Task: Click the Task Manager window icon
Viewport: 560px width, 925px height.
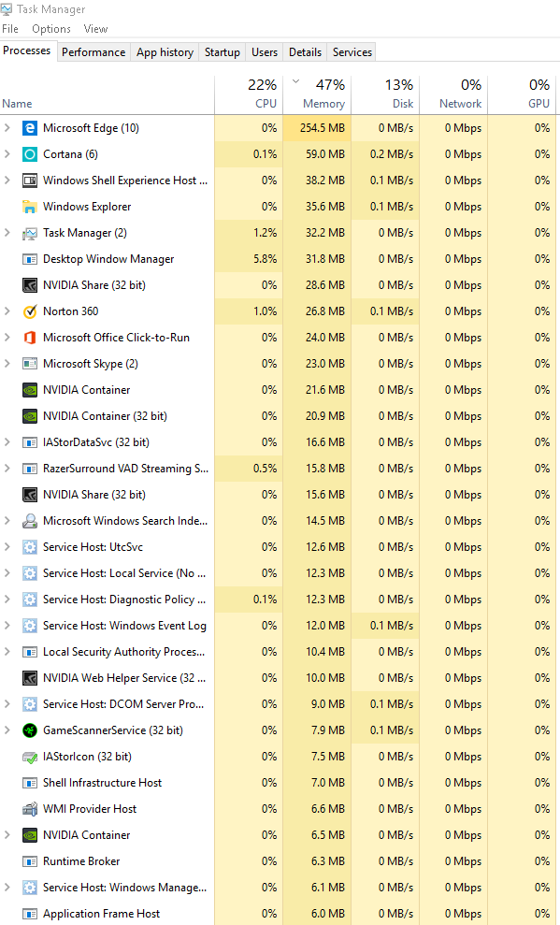Action: click(9, 8)
